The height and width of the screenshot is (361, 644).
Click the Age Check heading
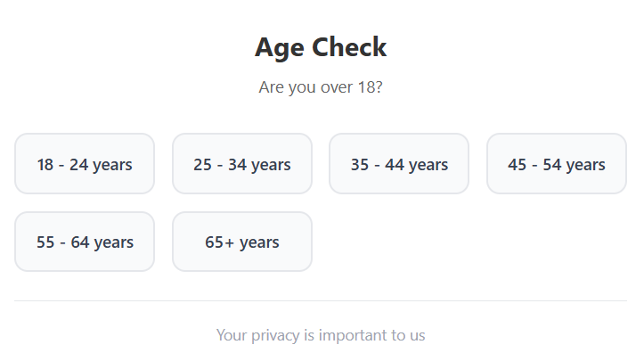[321, 47]
